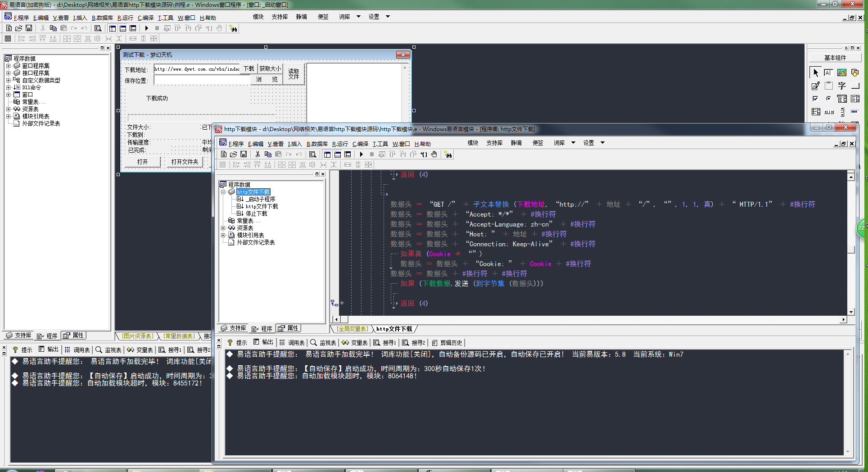Image resolution: width=868 pixels, height=472 pixels.
Task: Click find/preview magnifier icon in back window toolbar
Action: point(98,28)
